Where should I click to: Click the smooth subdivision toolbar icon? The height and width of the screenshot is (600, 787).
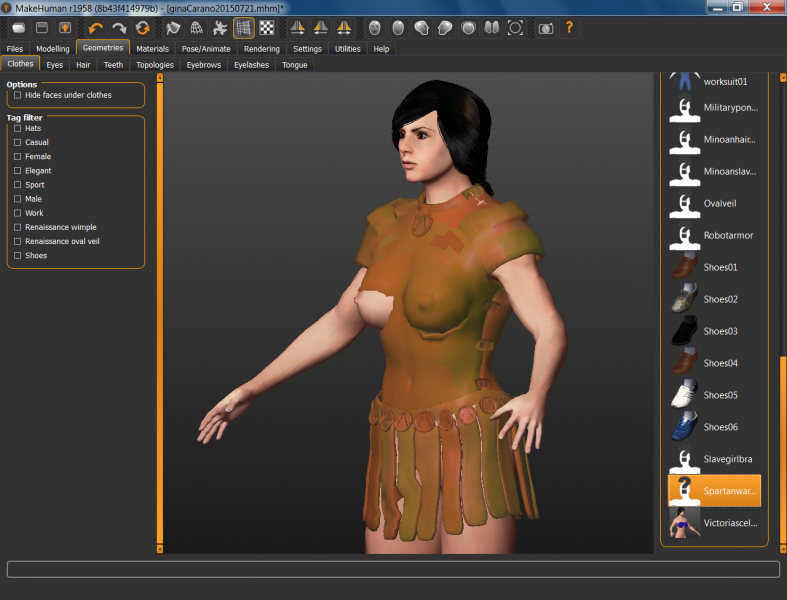point(173,28)
